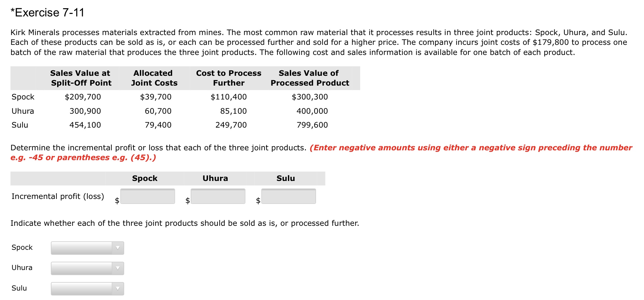Click the Uhura dropdown chevron icon

(118, 268)
